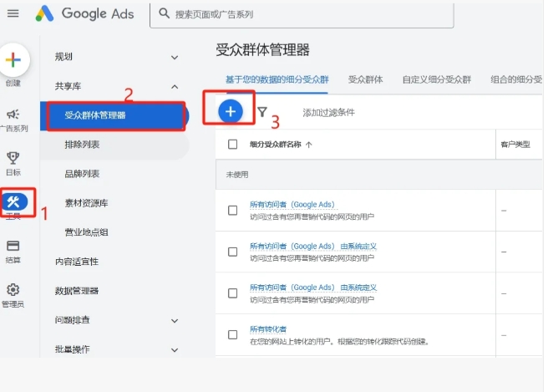This screenshot has height=392, width=548.
Task: Click the sort arrow next to 细分受众群名称
Action: tap(308, 145)
